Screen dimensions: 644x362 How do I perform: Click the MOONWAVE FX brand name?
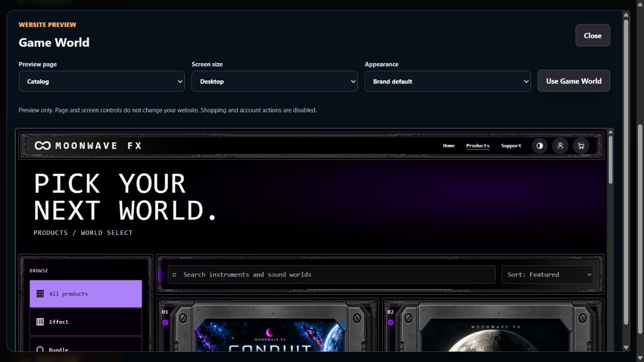(99, 146)
